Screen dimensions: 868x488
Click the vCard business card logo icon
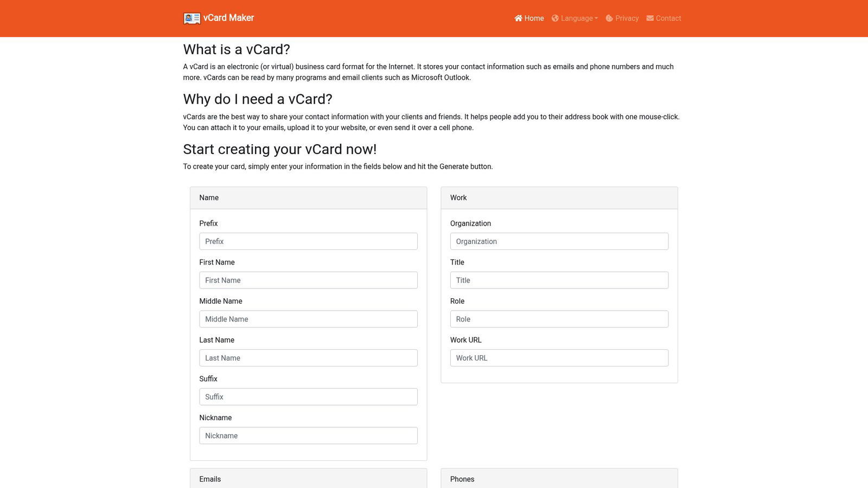coord(191,18)
